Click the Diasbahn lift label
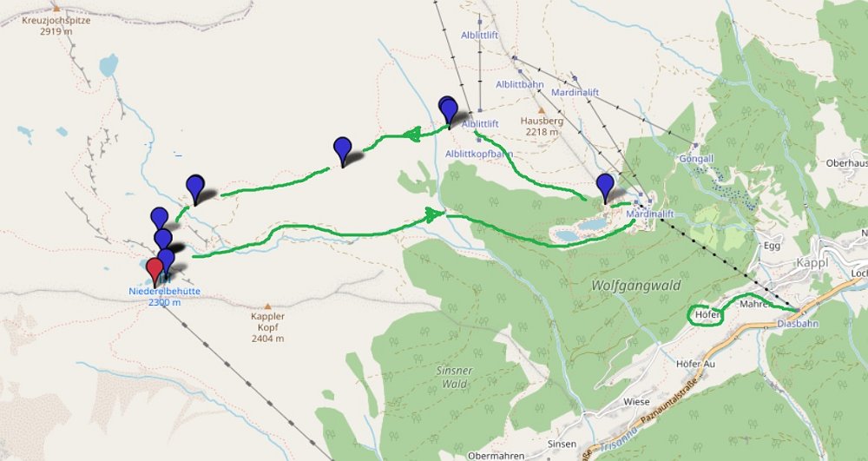This screenshot has height=461, width=868. click(x=798, y=324)
